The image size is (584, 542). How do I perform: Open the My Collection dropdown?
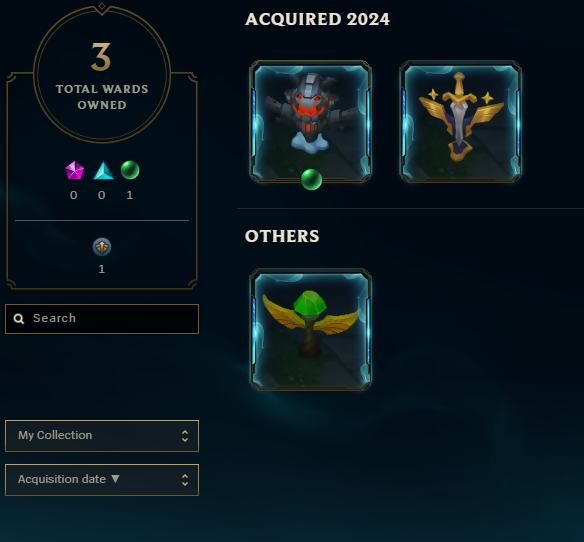(102, 436)
